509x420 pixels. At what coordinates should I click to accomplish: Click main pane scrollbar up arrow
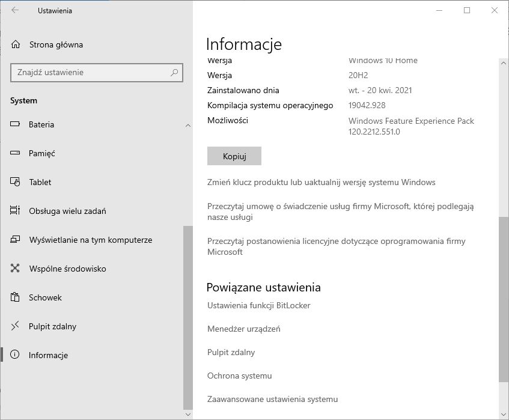[504, 63]
